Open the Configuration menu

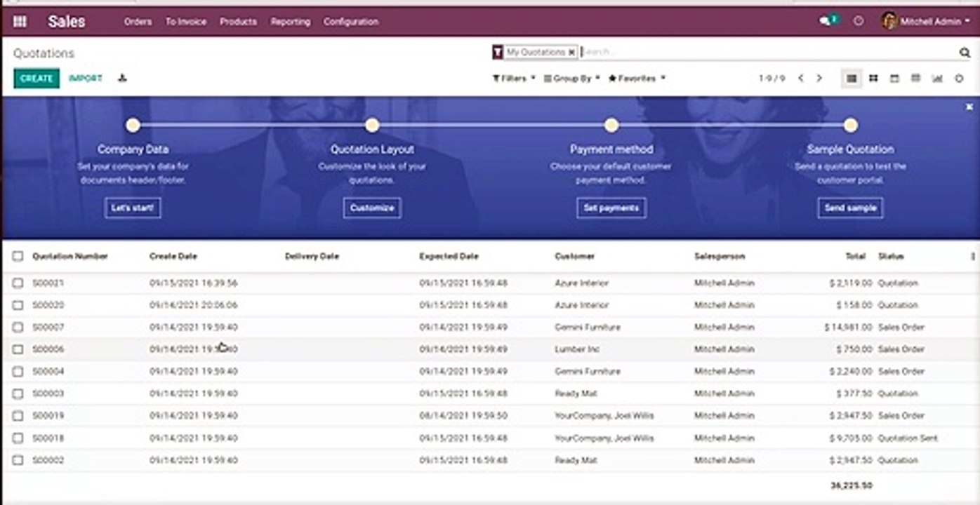[x=351, y=22]
